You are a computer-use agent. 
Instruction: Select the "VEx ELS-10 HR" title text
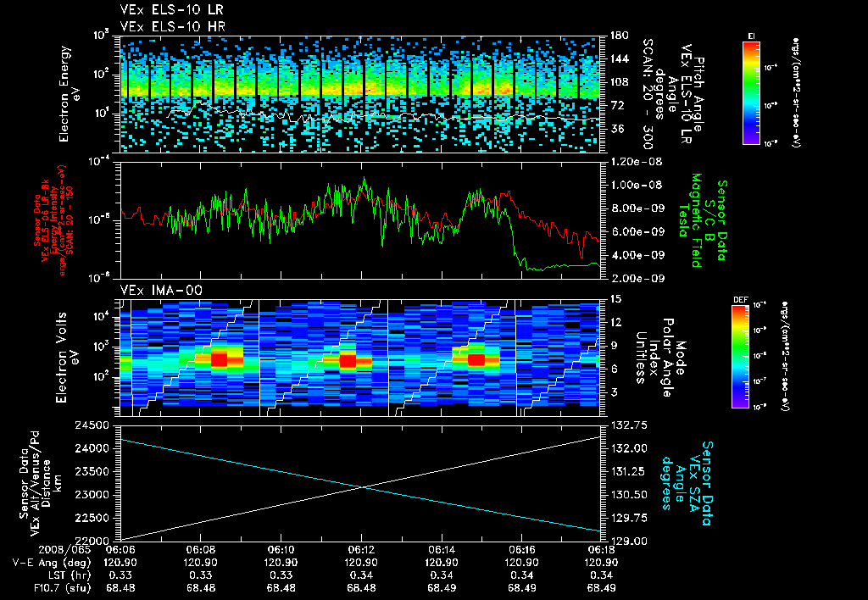[x=172, y=26]
